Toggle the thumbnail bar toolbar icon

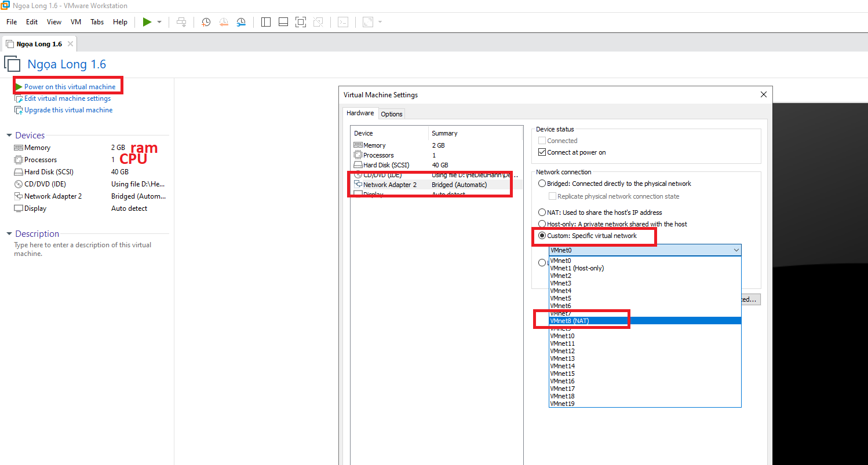point(283,22)
